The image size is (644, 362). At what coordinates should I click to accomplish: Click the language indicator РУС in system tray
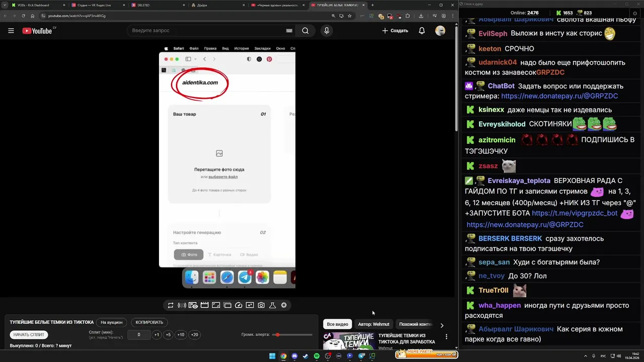click(603, 356)
